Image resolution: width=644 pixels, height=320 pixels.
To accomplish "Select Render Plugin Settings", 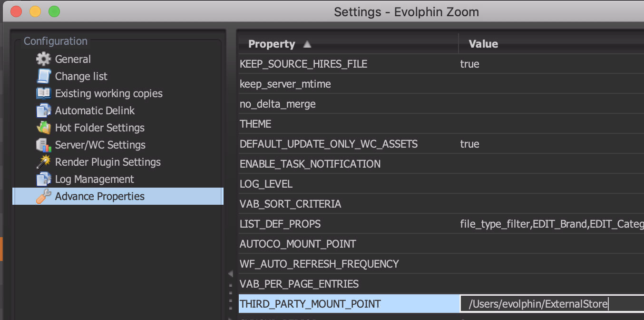I will (x=108, y=162).
